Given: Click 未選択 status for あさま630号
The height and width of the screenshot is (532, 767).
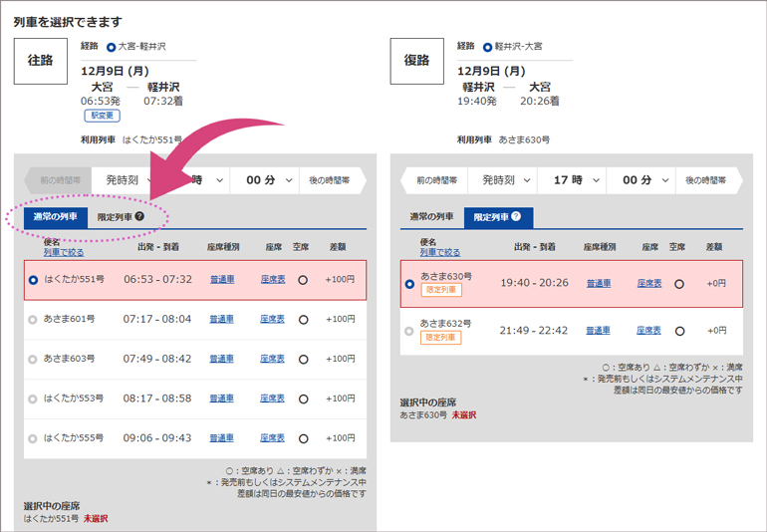Looking at the screenshot, I should tap(464, 415).
